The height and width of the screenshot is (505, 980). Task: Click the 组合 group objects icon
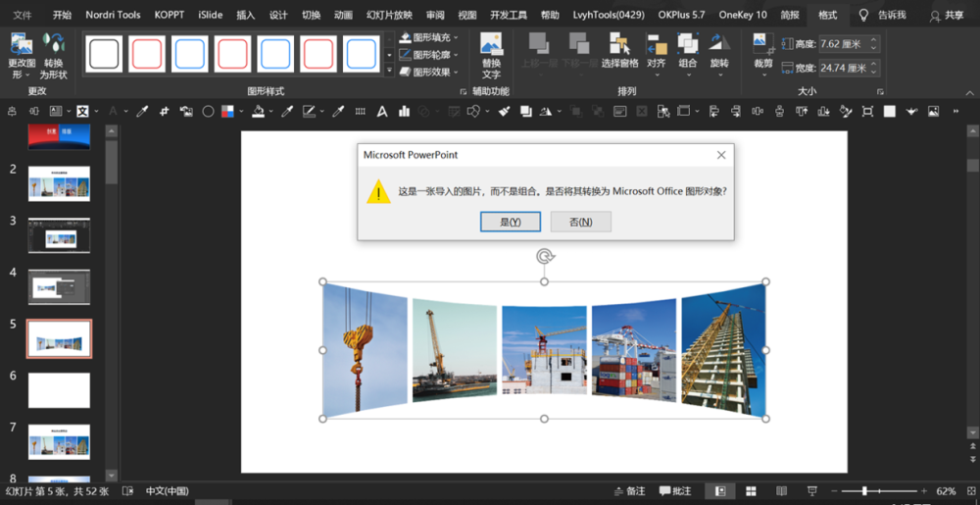click(x=688, y=44)
